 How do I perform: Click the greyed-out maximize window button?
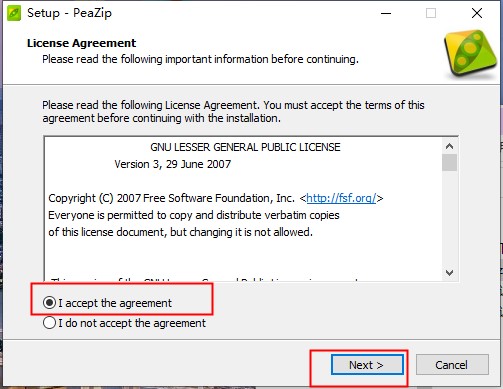coord(431,13)
